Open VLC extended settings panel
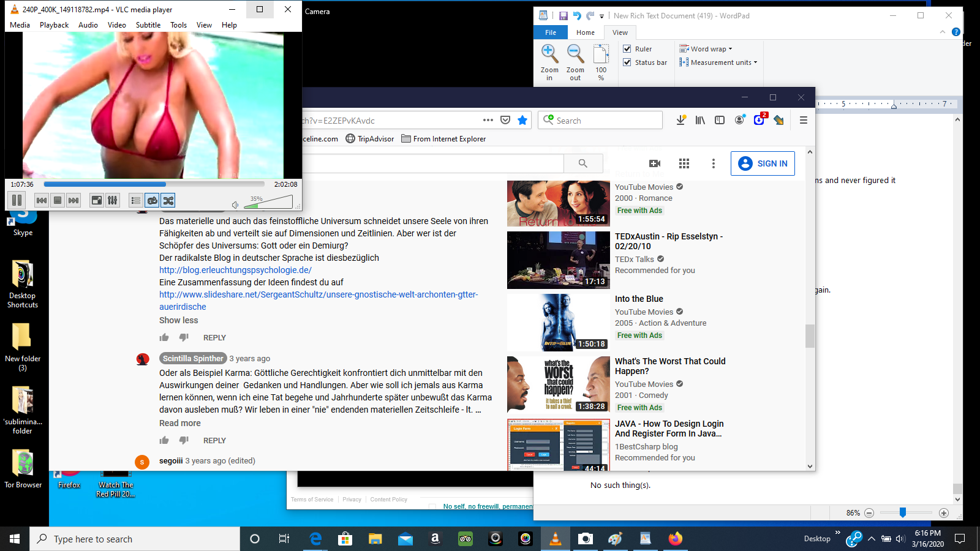The width and height of the screenshot is (980, 551). (x=113, y=200)
